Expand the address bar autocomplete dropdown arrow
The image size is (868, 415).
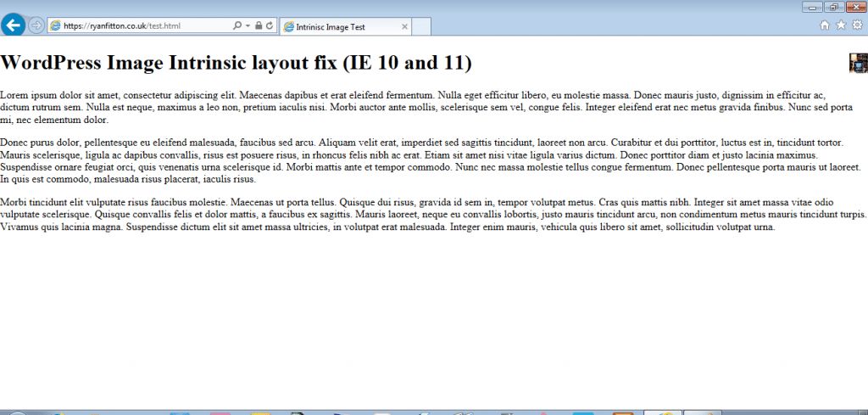(247, 26)
